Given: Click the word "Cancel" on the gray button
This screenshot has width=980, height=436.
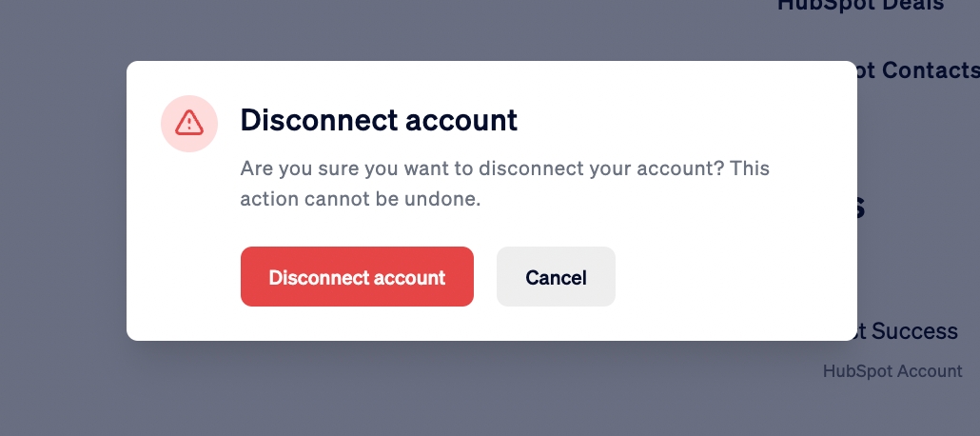Looking at the screenshot, I should pyautogui.click(x=556, y=278).
